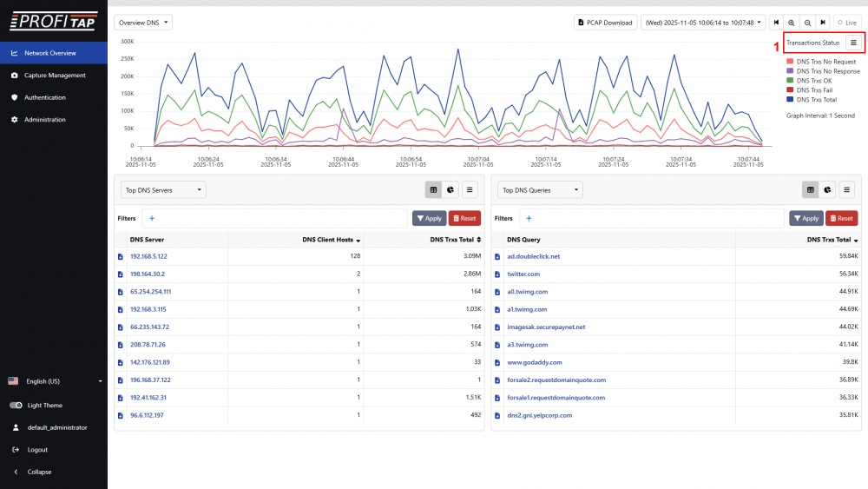Jump to the previous time interval

[x=775, y=23]
